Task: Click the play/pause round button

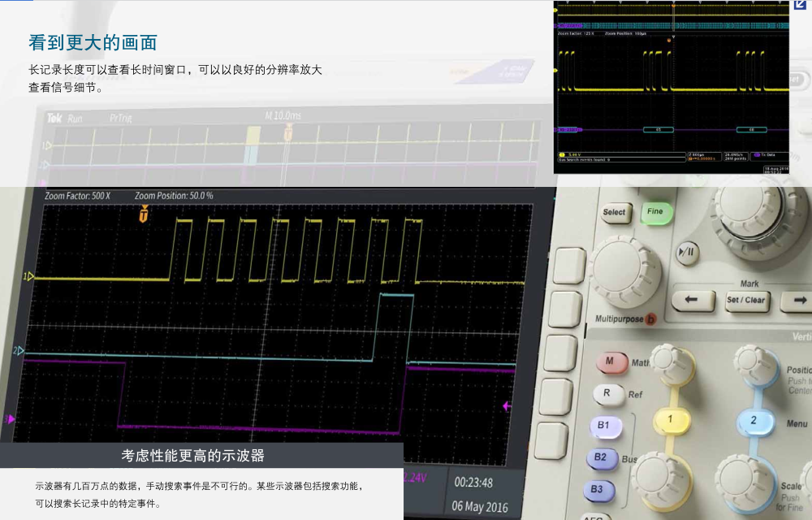Action: (x=687, y=253)
